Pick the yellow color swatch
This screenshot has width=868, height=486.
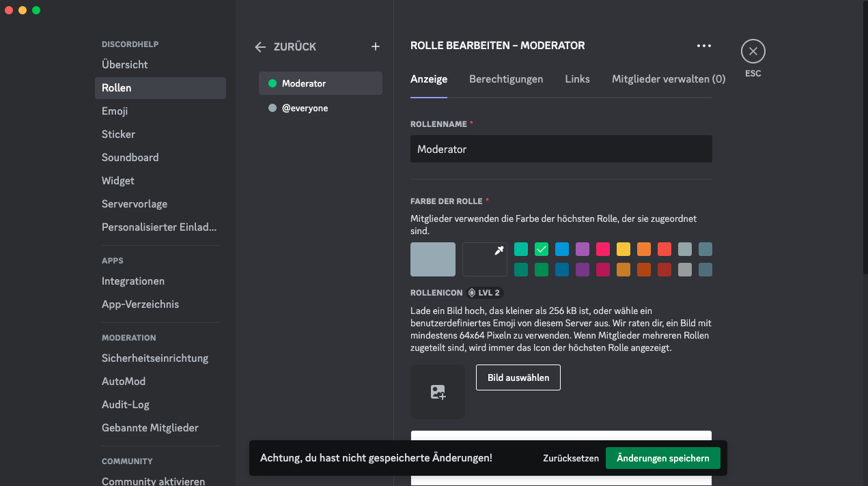624,249
